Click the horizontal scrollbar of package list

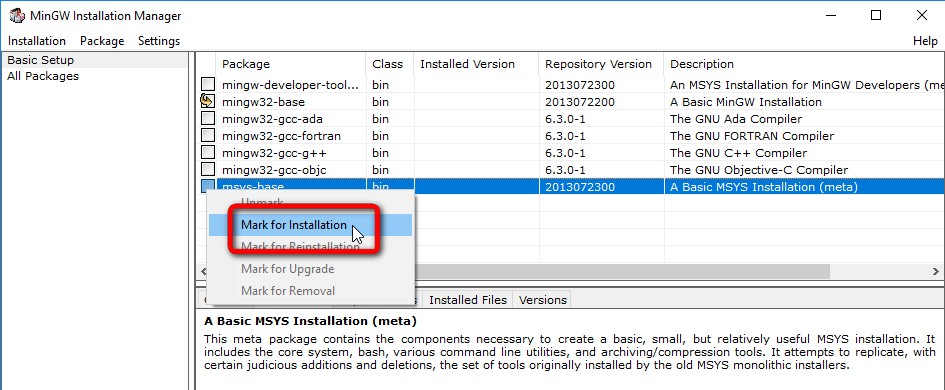click(x=621, y=272)
